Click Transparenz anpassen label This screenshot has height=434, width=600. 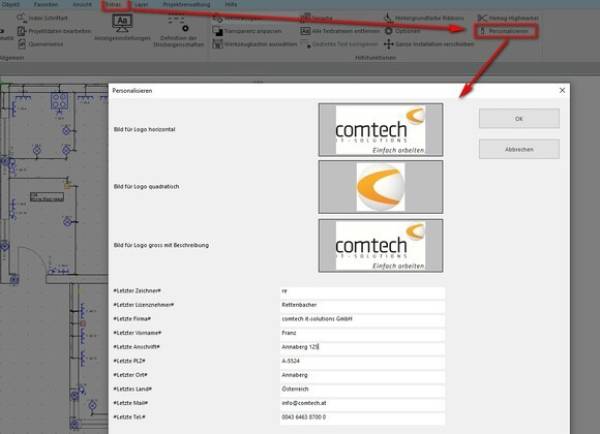click(253, 31)
